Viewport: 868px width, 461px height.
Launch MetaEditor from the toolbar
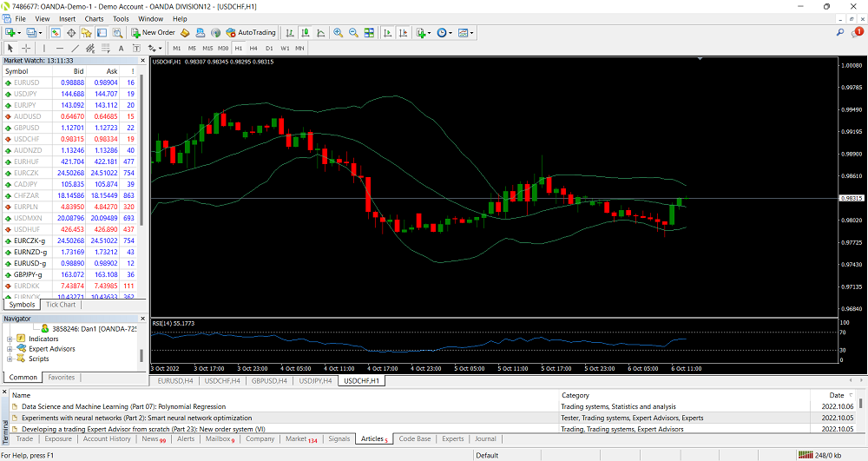[x=186, y=33]
